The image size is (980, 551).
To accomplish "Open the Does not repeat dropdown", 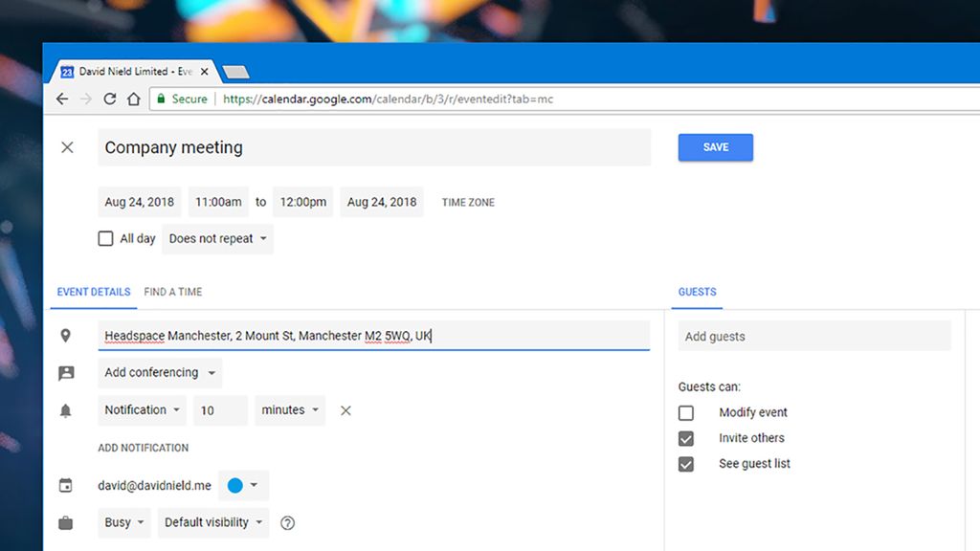I will [x=217, y=238].
